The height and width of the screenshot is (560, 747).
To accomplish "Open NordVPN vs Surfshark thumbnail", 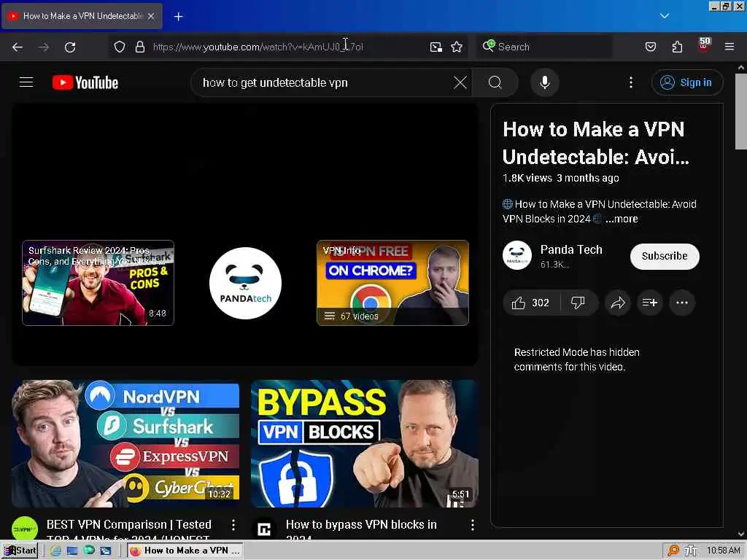I will [x=125, y=443].
